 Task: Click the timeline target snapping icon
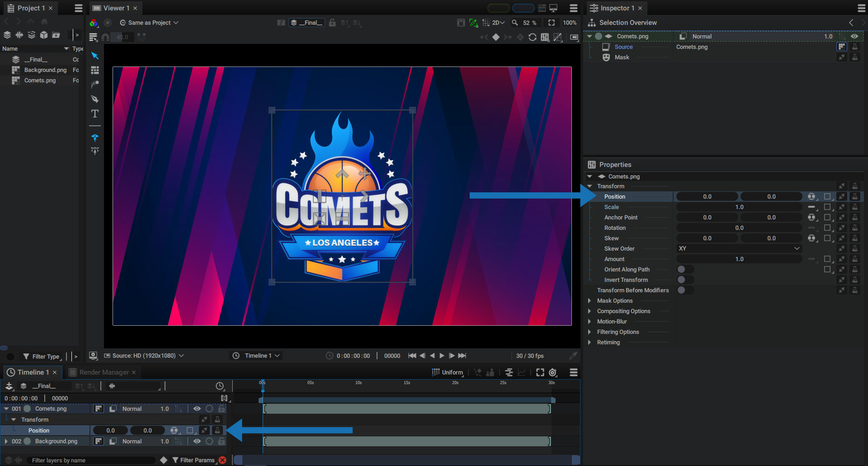[553, 372]
